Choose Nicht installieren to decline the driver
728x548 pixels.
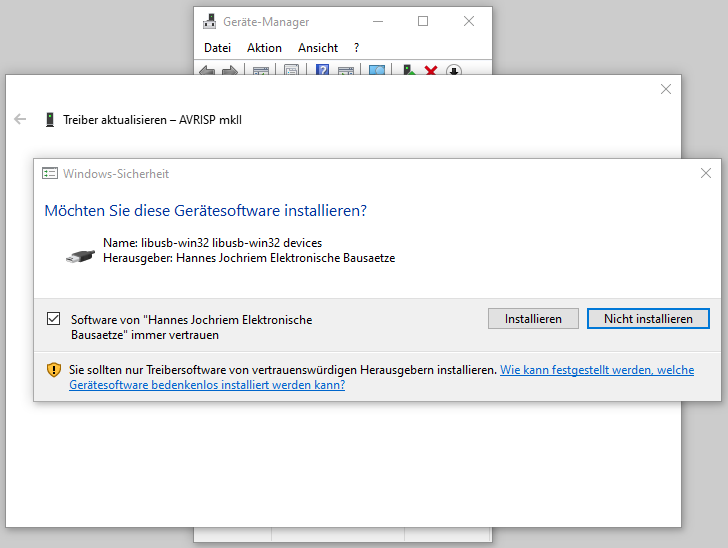point(648,319)
